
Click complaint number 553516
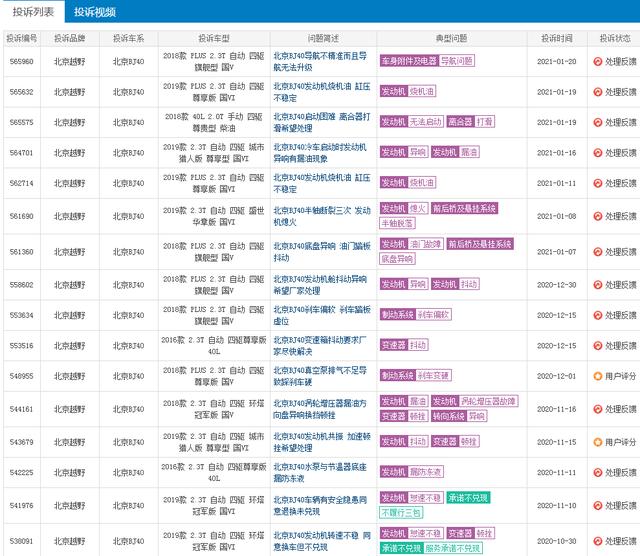coord(22,346)
